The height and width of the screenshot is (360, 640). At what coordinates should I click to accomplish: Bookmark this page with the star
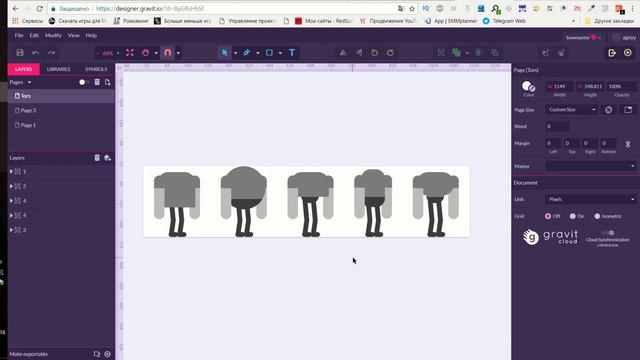412,8
